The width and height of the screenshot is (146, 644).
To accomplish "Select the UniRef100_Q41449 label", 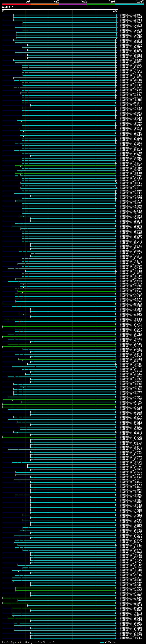I will (x=131, y=324).
